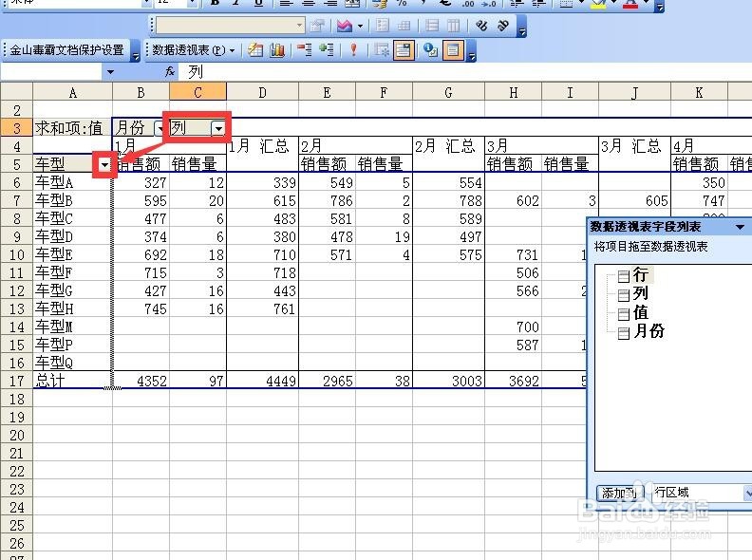Click cell 求和项:值
The image size is (752, 560).
coord(72,128)
